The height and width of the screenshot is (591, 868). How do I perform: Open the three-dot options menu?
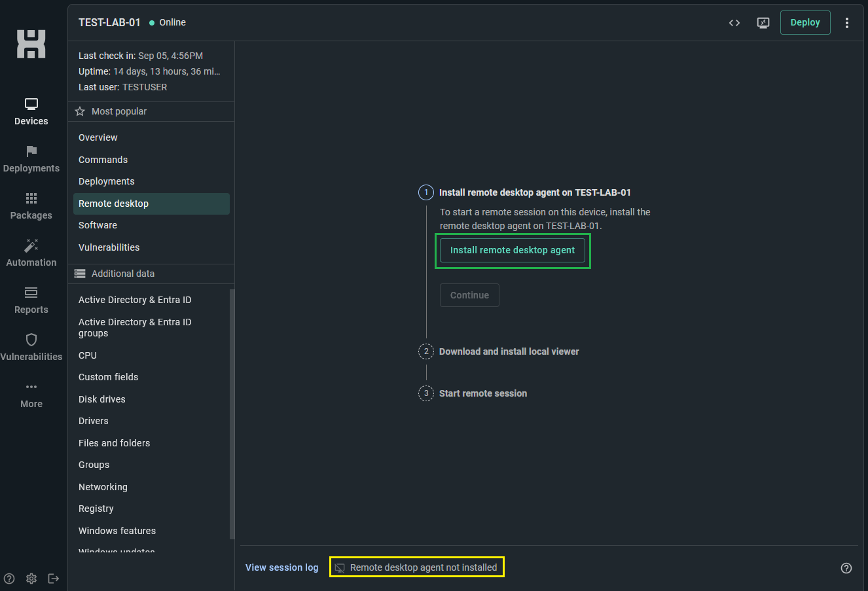(847, 23)
